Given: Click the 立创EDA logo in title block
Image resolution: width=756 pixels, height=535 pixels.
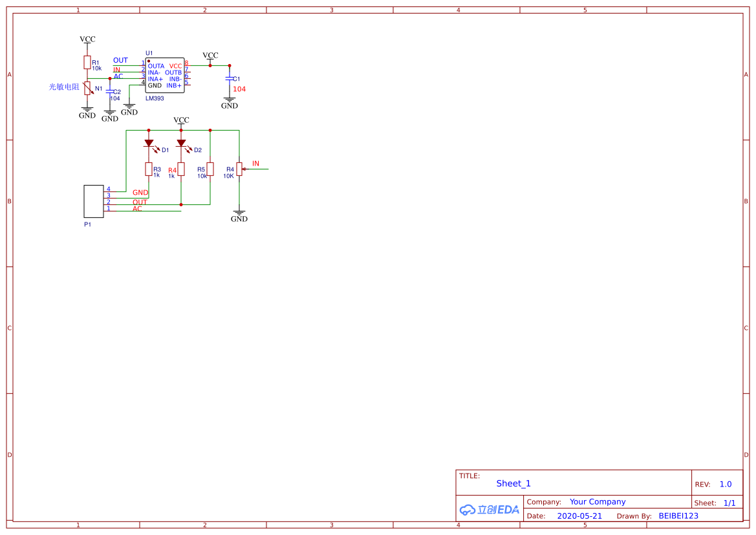Looking at the screenshot, I should 490,510.
